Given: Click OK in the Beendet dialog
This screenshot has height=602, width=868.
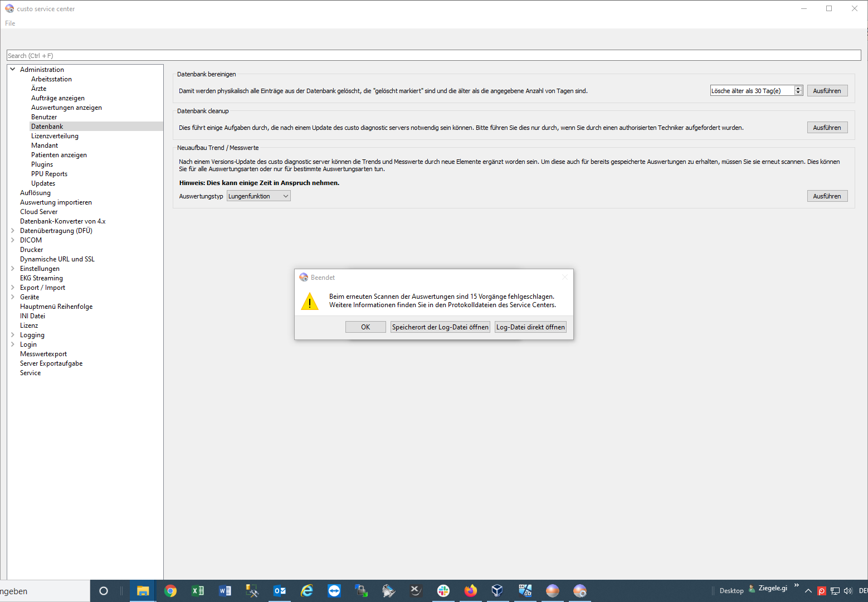Looking at the screenshot, I should 365,327.
